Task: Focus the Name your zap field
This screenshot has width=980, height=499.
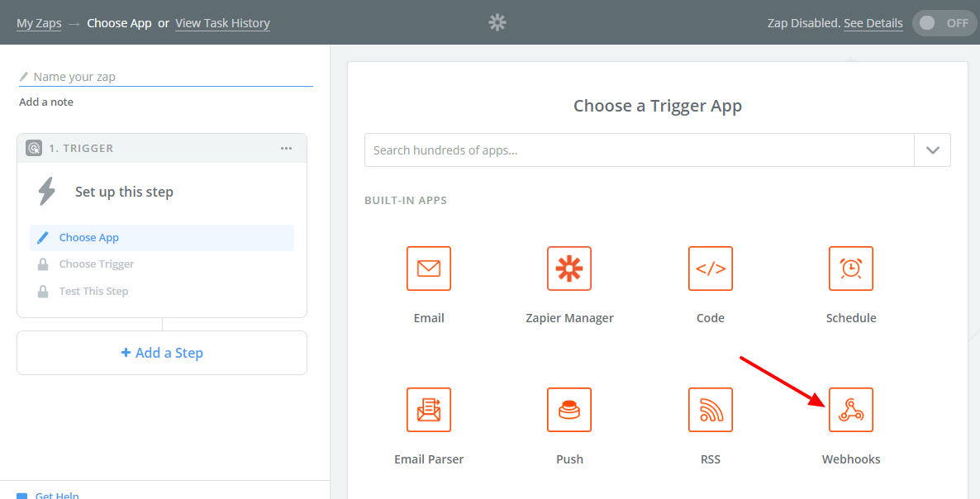Action: coord(165,77)
